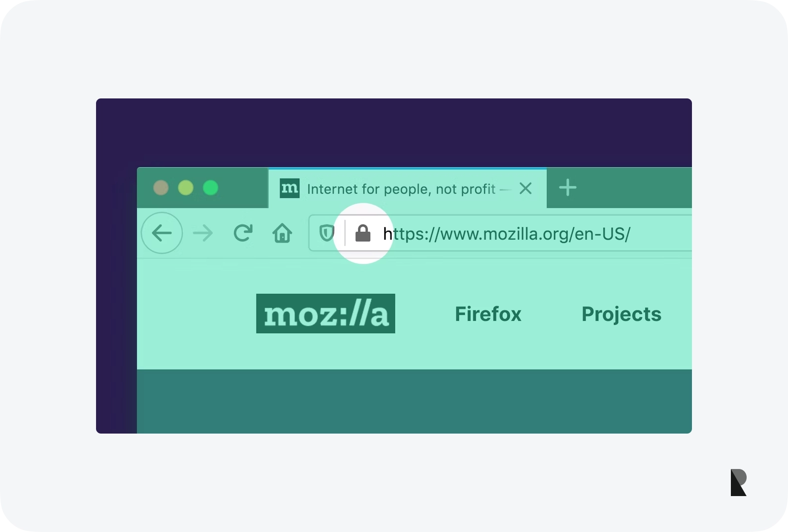
Task: Click the padlock site security icon
Action: tap(363, 233)
